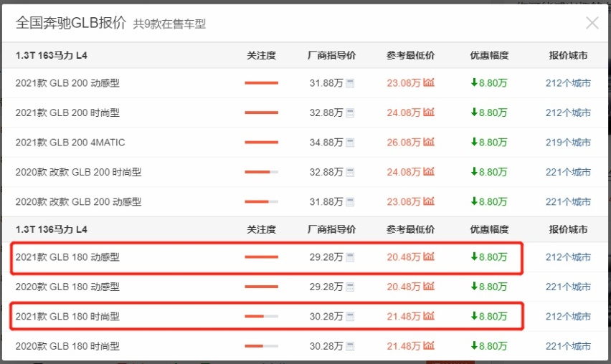The height and width of the screenshot is (364, 611).
Task: Click lowest price 21.48万 for 2021款 GLB 180 时尚型
Action: [x=404, y=317]
